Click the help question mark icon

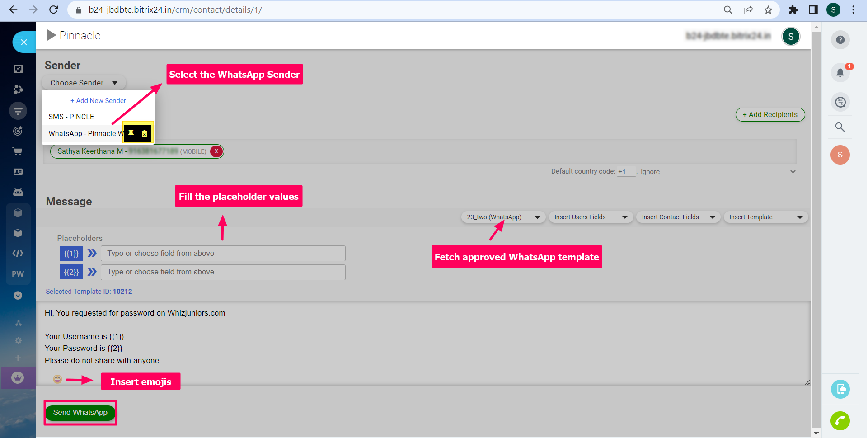pyautogui.click(x=840, y=40)
